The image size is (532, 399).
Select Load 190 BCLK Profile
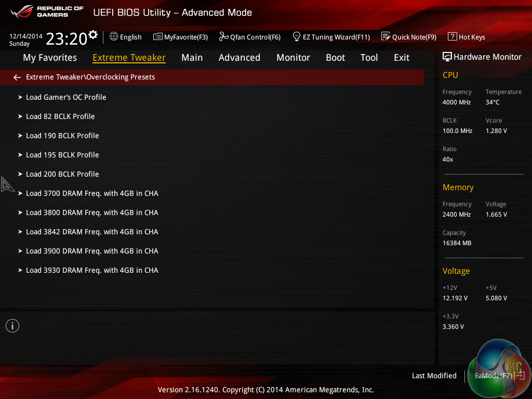[62, 136]
